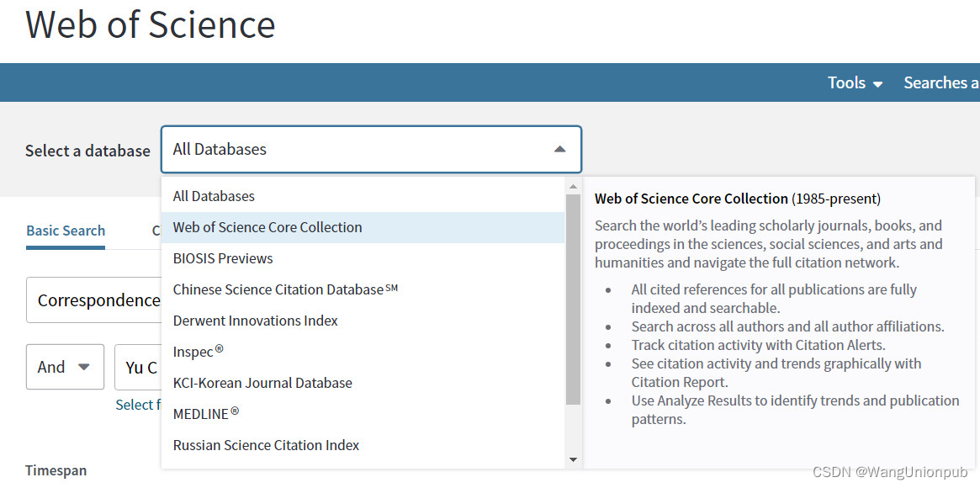980x488 pixels.
Task: Open the And operator dropdown
Action: tap(65, 367)
